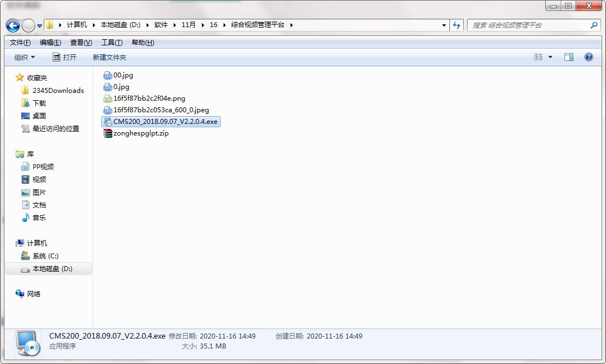Image resolution: width=606 pixels, height=364 pixels.
Task: Expand the recent pages arrow beside forward button
Action: tap(39, 26)
